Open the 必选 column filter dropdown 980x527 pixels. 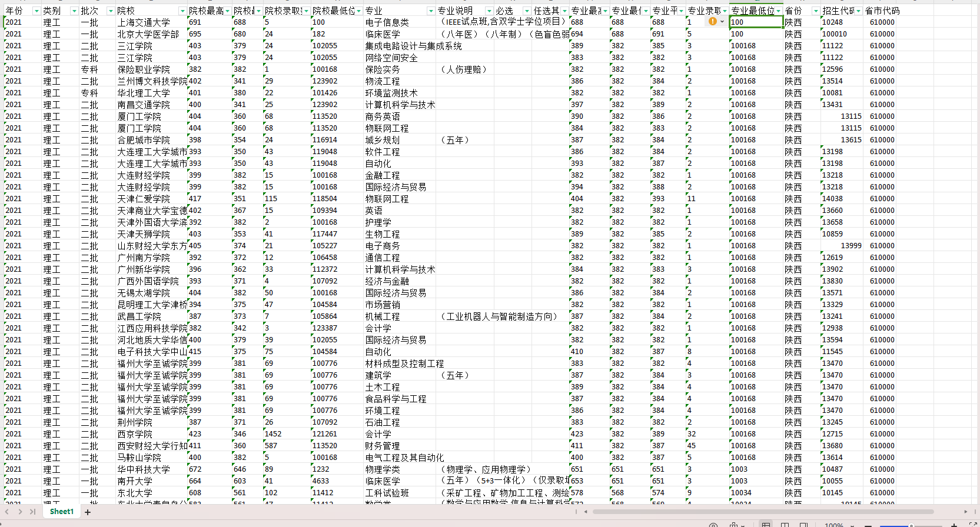coord(527,11)
